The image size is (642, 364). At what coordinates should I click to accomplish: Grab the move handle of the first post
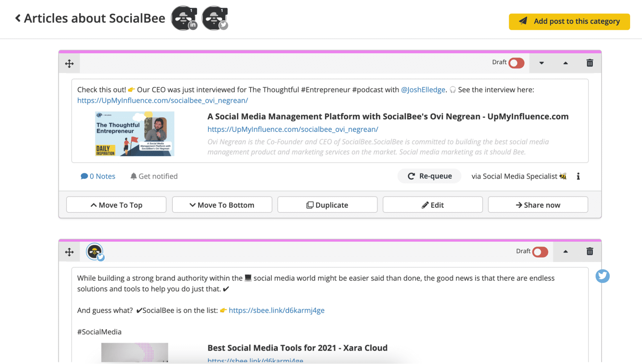pyautogui.click(x=69, y=63)
